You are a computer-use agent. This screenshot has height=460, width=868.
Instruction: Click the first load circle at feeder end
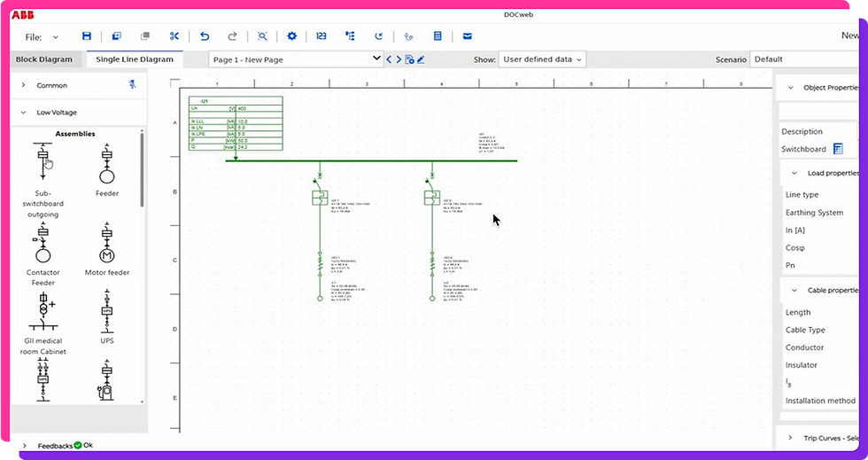pyautogui.click(x=320, y=299)
